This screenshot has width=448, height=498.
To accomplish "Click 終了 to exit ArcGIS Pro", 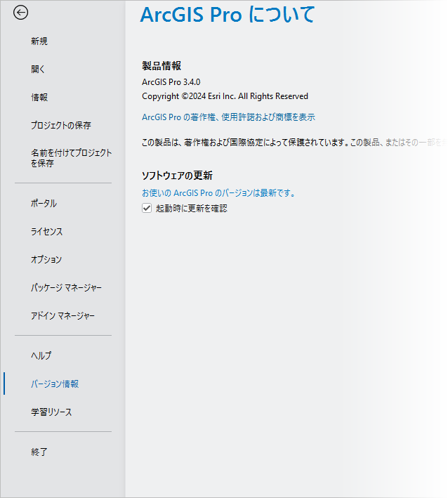I will [39, 452].
